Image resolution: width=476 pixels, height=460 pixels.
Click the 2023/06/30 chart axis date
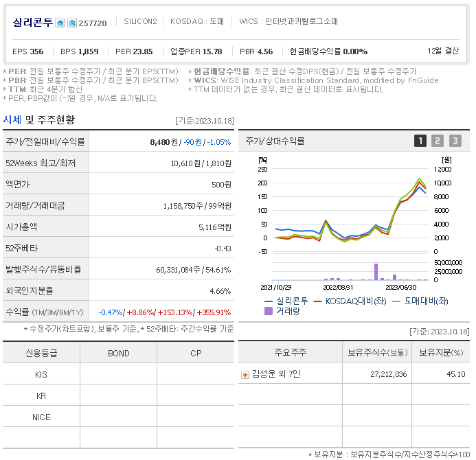pos(401,287)
